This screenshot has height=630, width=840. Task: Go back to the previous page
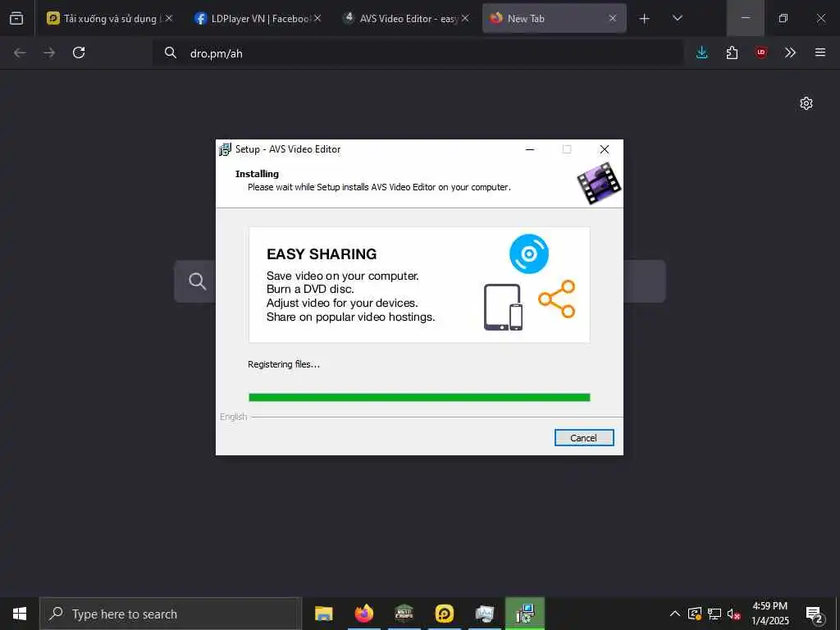(x=20, y=52)
